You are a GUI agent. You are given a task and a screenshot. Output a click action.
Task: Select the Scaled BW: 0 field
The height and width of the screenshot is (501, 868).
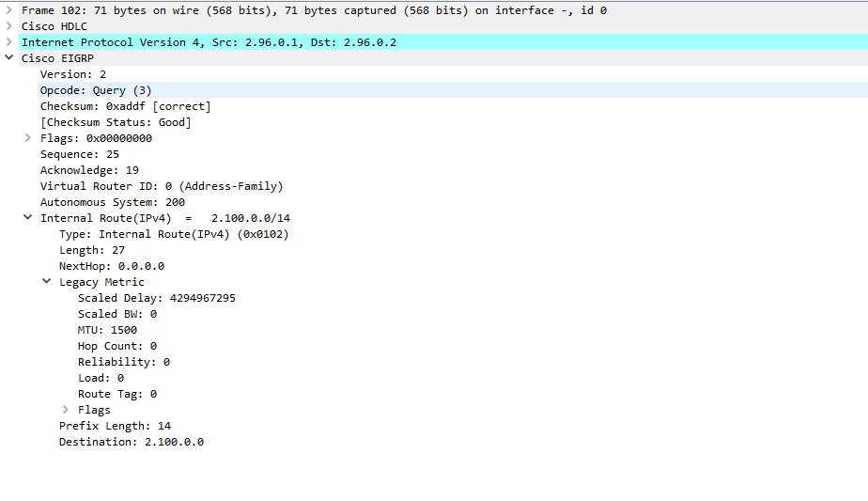click(117, 315)
